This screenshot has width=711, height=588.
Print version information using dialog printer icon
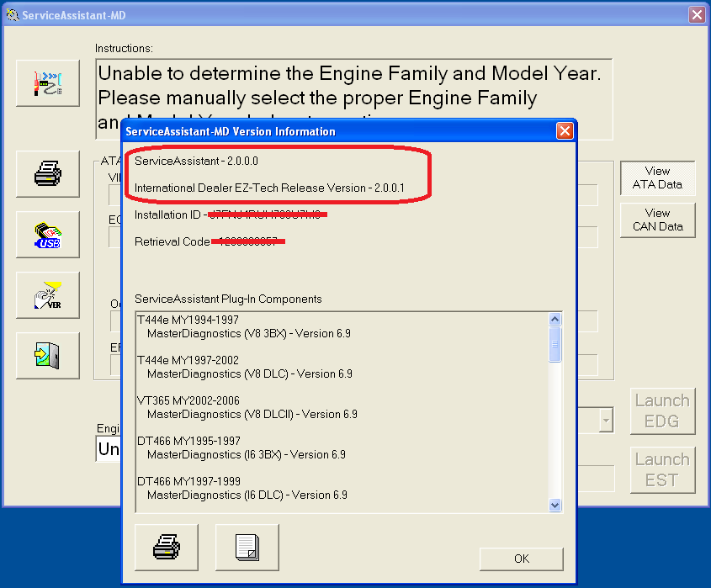[x=167, y=547]
